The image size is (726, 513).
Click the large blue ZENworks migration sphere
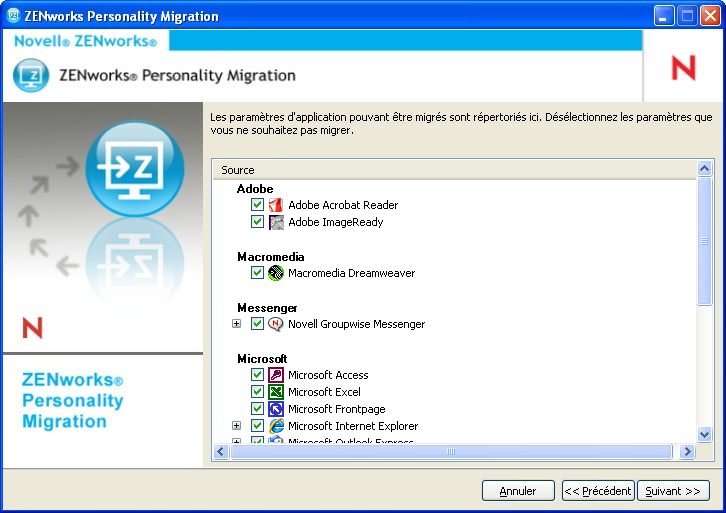[135, 169]
